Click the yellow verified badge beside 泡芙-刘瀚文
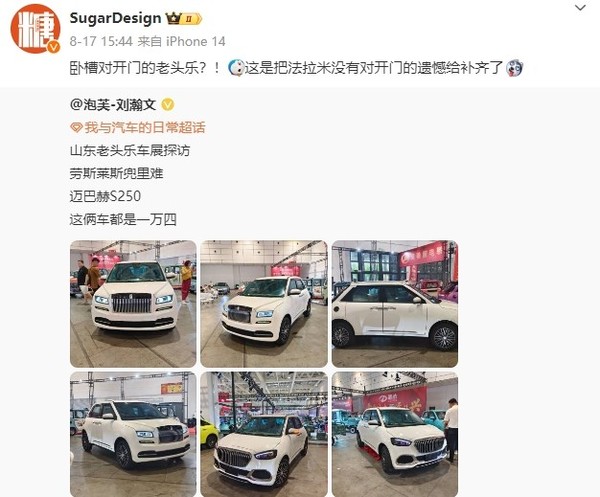 tap(168, 104)
